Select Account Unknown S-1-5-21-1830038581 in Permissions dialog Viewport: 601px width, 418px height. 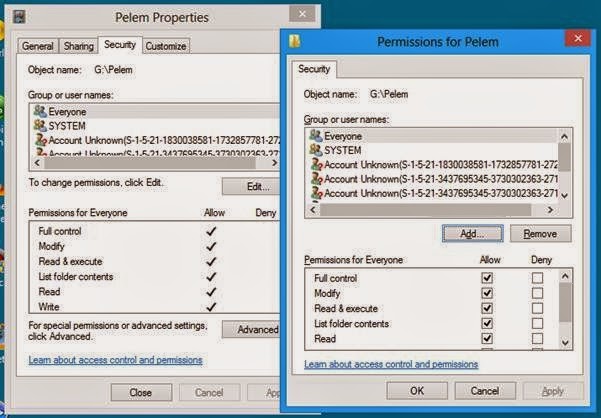pos(434,165)
